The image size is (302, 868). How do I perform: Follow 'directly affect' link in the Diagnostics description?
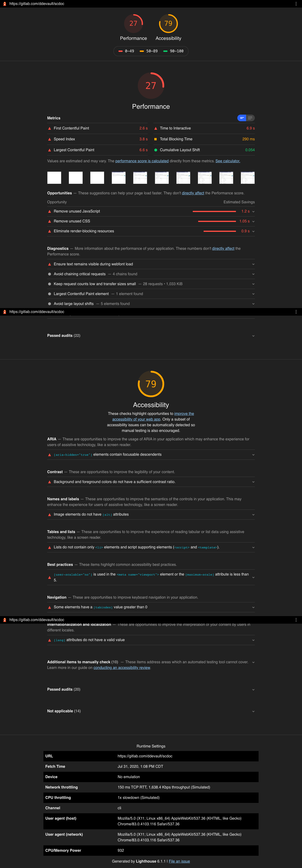point(223,248)
